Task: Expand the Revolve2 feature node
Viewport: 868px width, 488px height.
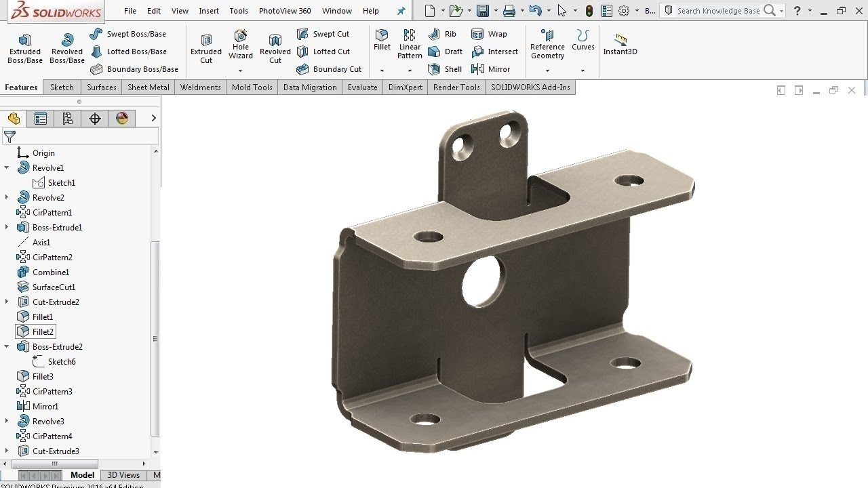Action: point(7,197)
